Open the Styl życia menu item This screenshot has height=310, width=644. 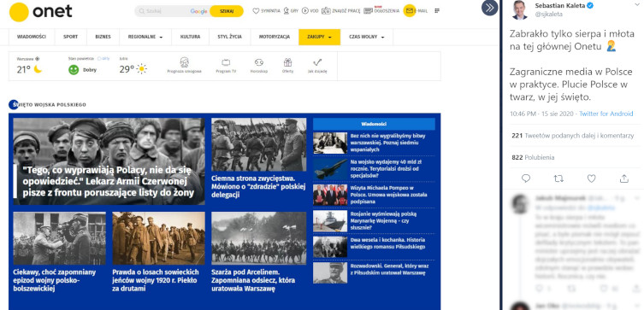point(229,37)
